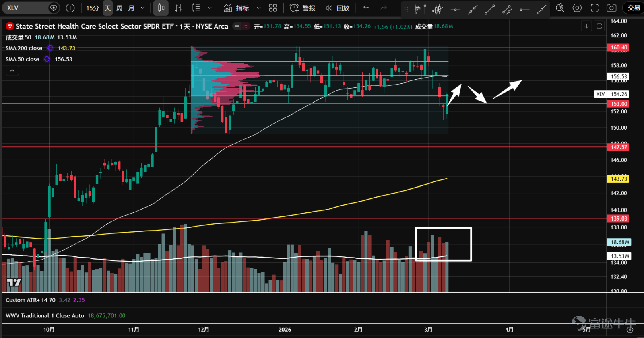Select the 月 (monthly) timeframe
The height and width of the screenshot is (338, 644).
point(131,8)
